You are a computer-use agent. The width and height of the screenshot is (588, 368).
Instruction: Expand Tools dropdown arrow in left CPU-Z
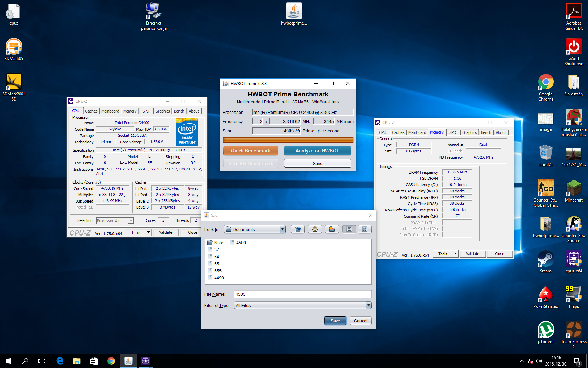pyautogui.click(x=148, y=232)
